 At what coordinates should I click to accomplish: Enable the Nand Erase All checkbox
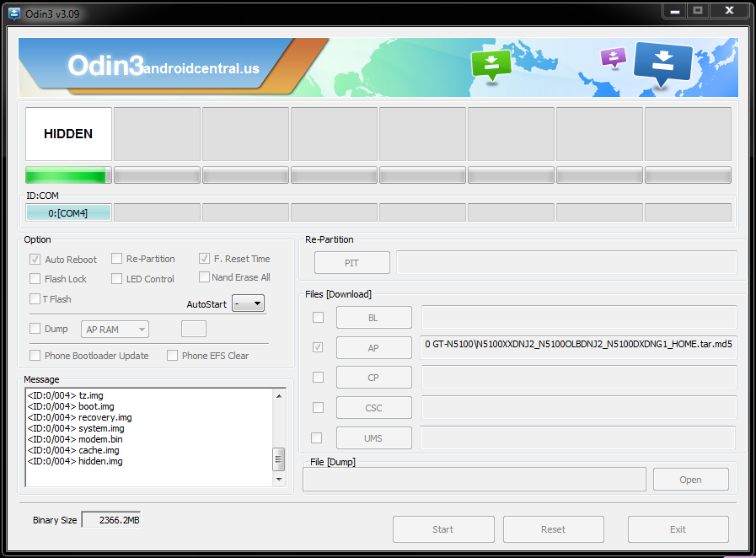point(204,277)
